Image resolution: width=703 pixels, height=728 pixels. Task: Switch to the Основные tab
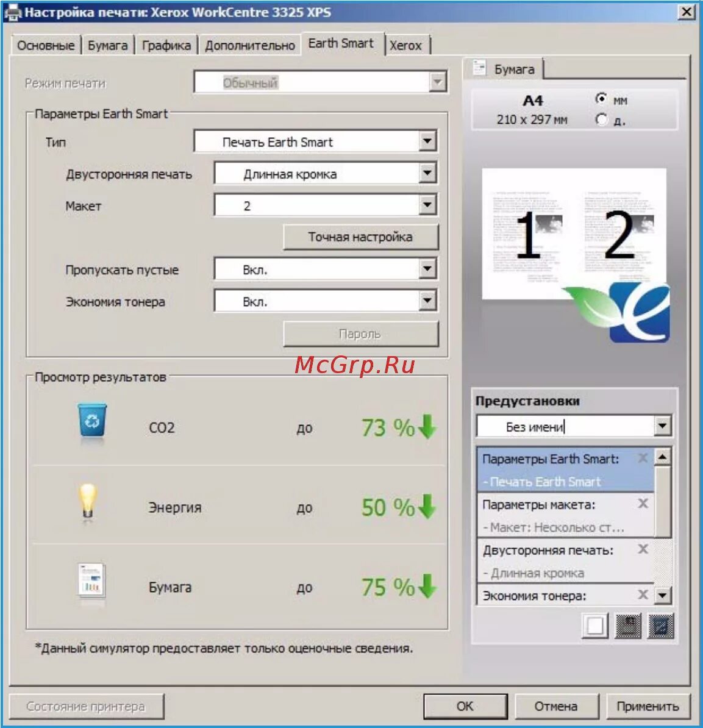point(46,46)
